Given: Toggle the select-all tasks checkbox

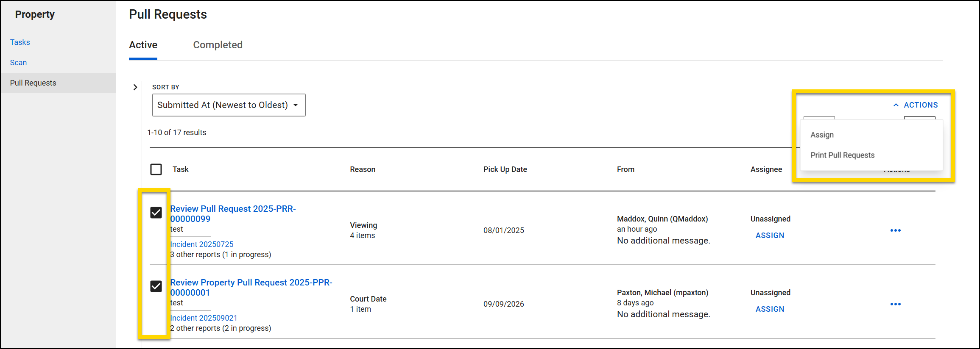Looking at the screenshot, I should coord(156,169).
